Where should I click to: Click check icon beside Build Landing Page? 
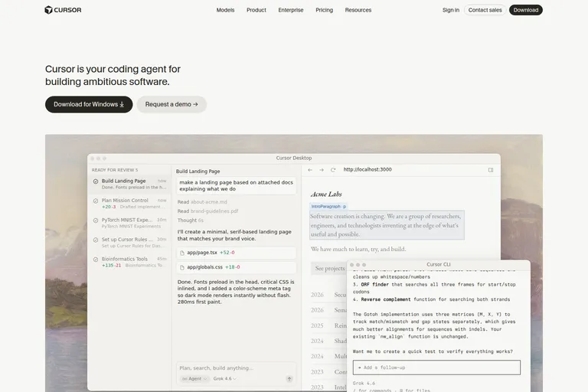point(96,181)
